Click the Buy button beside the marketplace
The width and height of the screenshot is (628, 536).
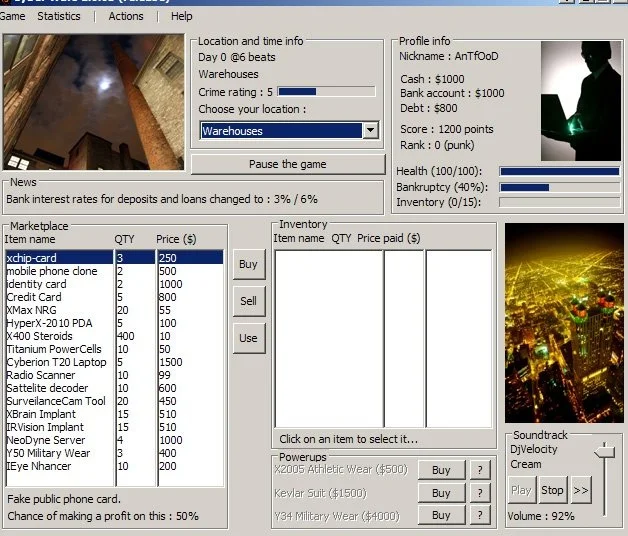(248, 265)
